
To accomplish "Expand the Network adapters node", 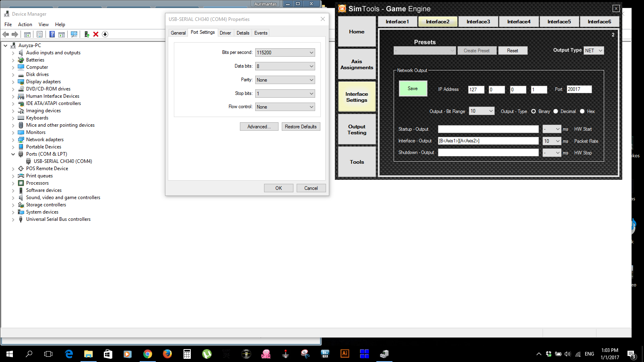I will [13, 140].
